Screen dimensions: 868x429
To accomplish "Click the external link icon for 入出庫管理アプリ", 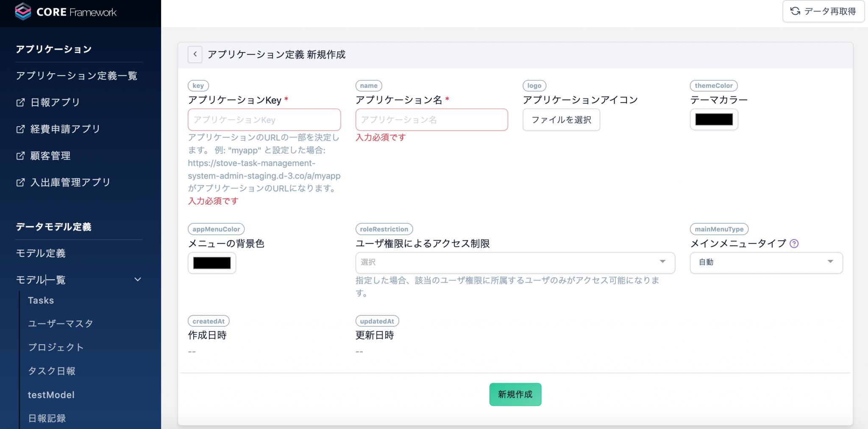I will pos(20,182).
